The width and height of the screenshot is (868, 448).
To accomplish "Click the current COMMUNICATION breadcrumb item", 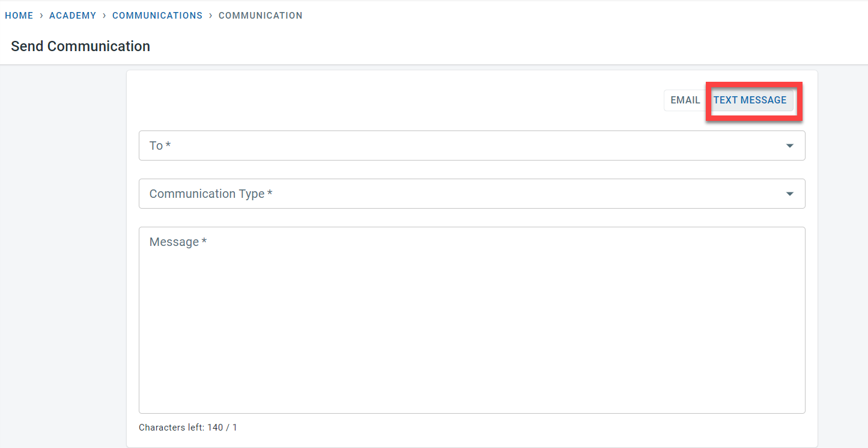I will (260, 16).
